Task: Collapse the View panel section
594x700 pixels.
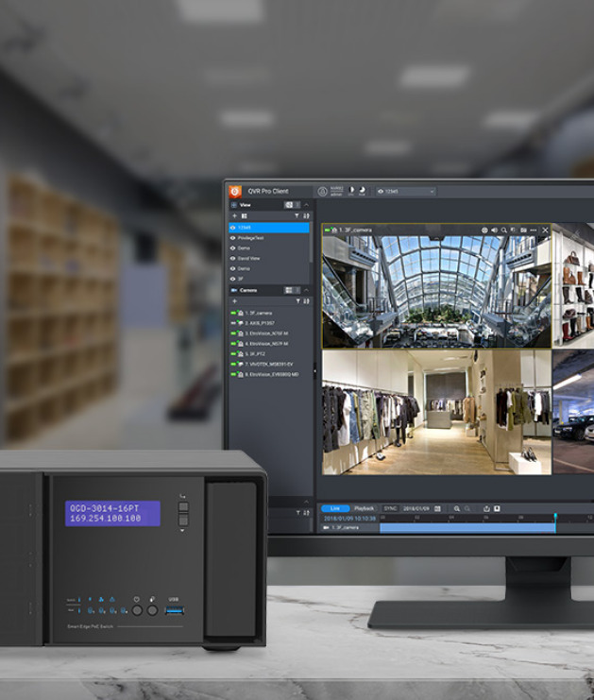Action: 306,205
